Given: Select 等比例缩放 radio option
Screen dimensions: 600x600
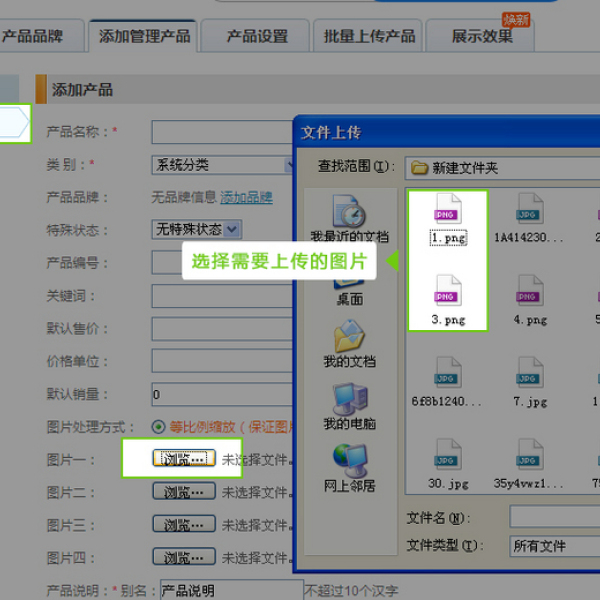Looking at the screenshot, I should click(158, 427).
